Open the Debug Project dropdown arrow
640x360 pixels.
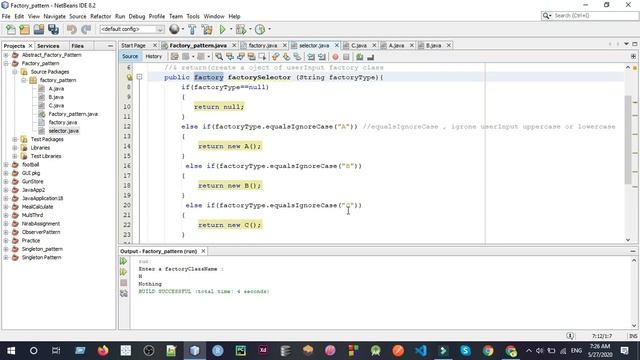(250, 29)
